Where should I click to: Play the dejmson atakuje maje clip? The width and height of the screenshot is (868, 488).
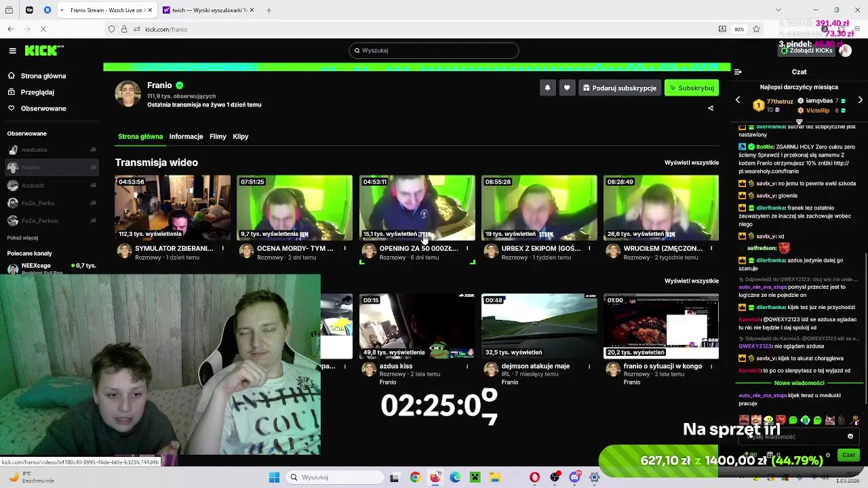click(539, 326)
